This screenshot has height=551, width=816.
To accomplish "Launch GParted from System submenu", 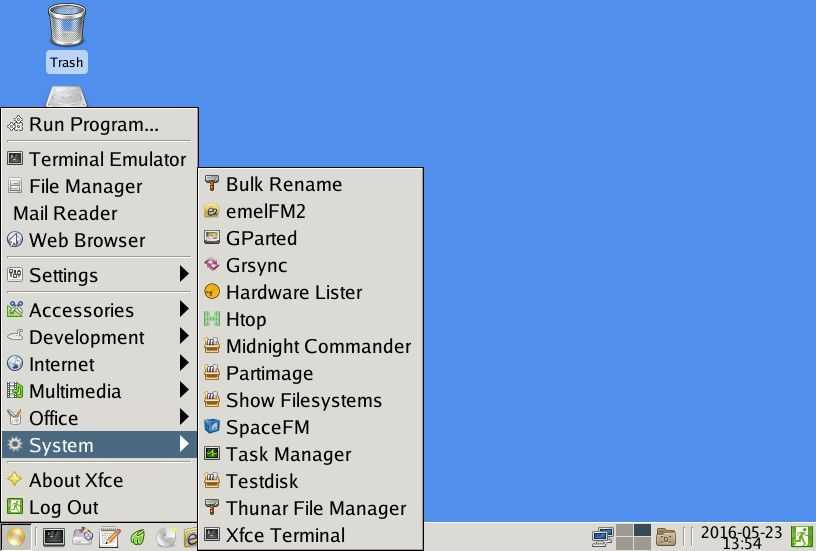I will (x=261, y=238).
